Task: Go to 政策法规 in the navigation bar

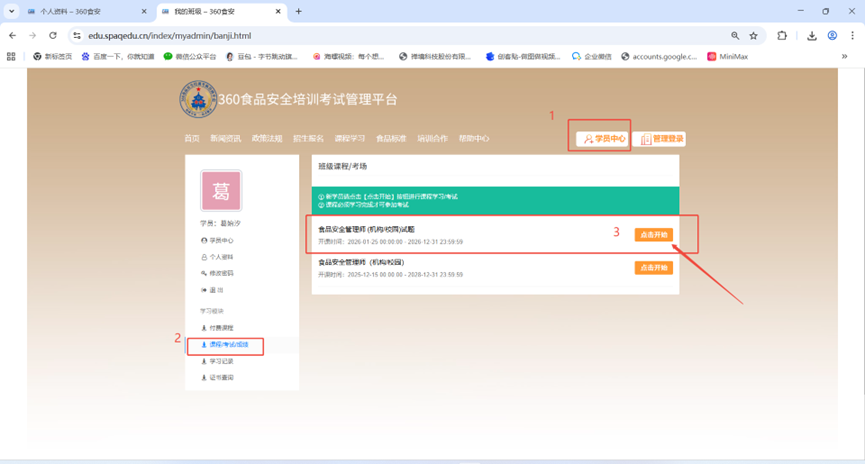Action: point(267,138)
